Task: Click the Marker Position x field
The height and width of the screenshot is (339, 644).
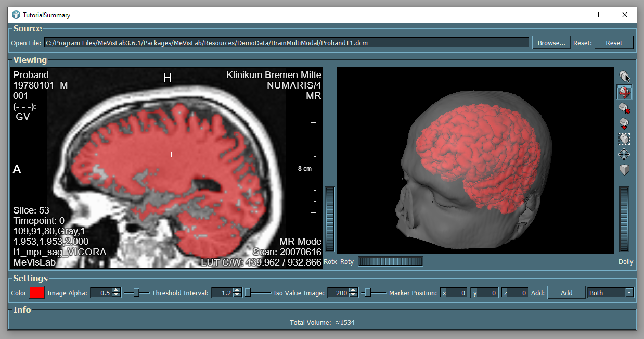Action: [454, 293]
